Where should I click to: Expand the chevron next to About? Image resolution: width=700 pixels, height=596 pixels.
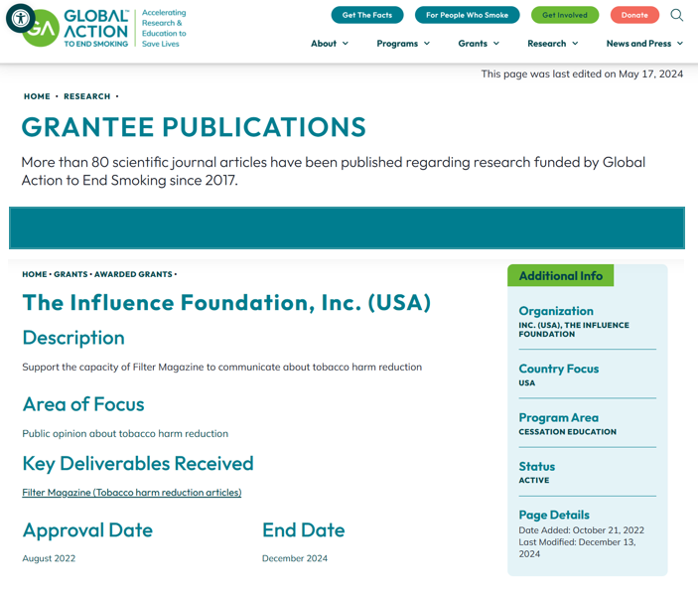pos(346,44)
